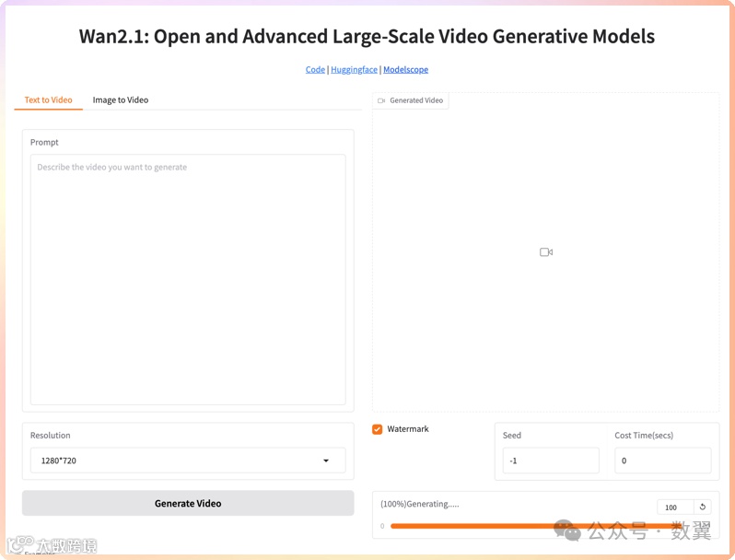Click the Resolution dropdown arrow
This screenshot has height=560, width=735.
[x=326, y=461]
